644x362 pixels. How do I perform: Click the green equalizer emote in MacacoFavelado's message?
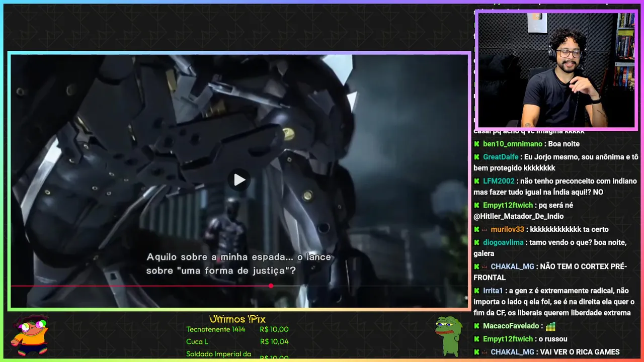click(x=550, y=326)
